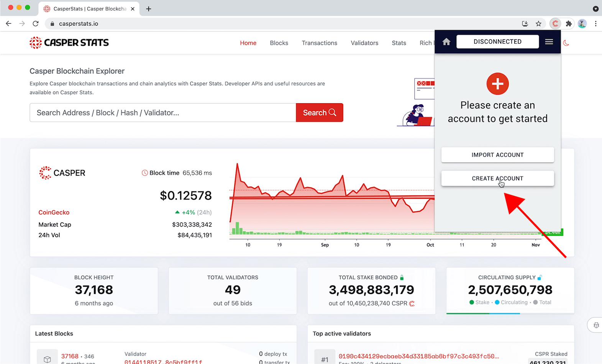Click the red Search button

319,113
